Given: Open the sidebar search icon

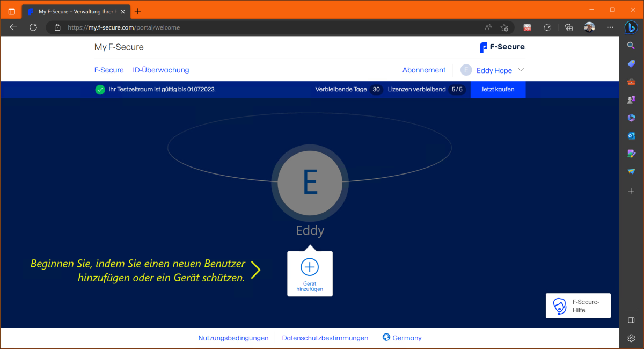Looking at the screenshot, I should (631, 46).
